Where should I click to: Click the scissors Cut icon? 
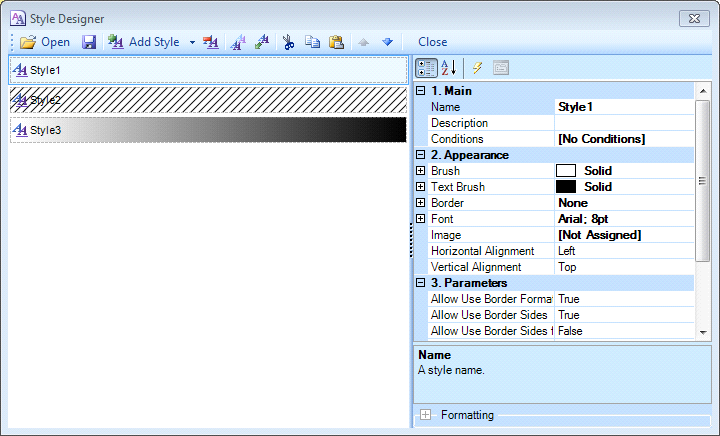click(x=289, y=42)
